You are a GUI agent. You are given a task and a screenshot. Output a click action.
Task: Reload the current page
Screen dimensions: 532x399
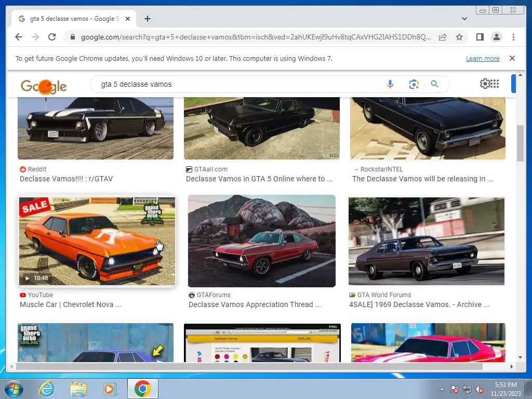click(52, 37)
